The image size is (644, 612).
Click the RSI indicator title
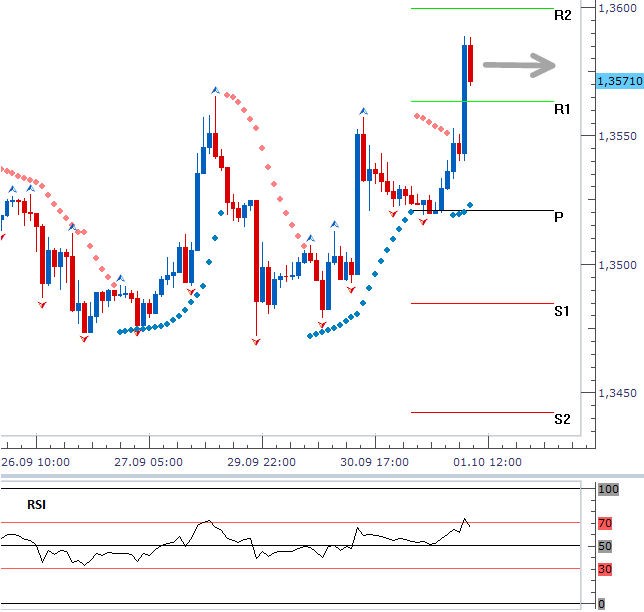click(x=37, y=504)
